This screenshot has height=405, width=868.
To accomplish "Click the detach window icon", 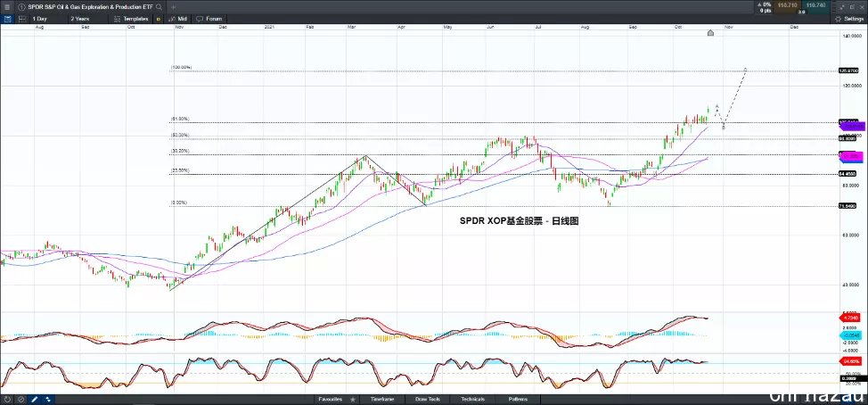I will point(851,6).
